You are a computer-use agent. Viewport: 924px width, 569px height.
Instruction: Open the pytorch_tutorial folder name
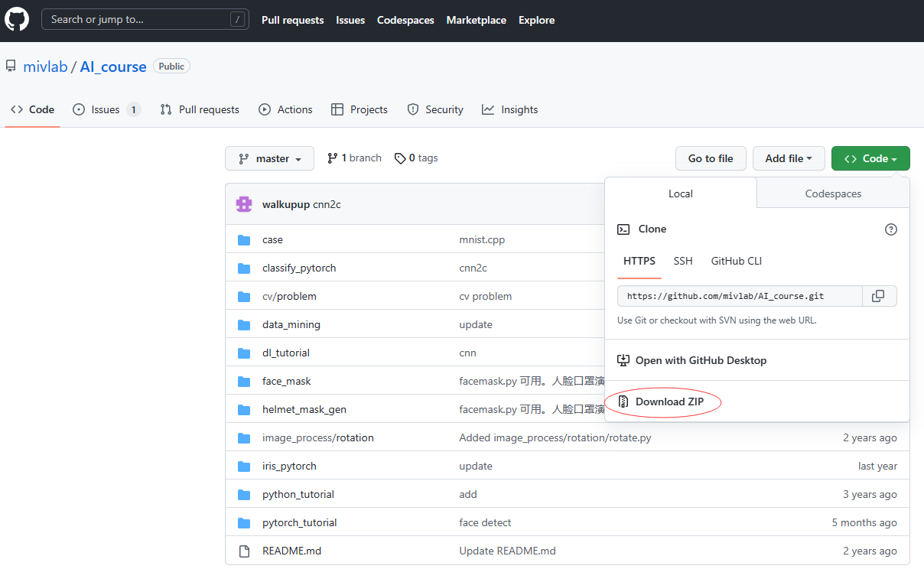pos(300,523)
